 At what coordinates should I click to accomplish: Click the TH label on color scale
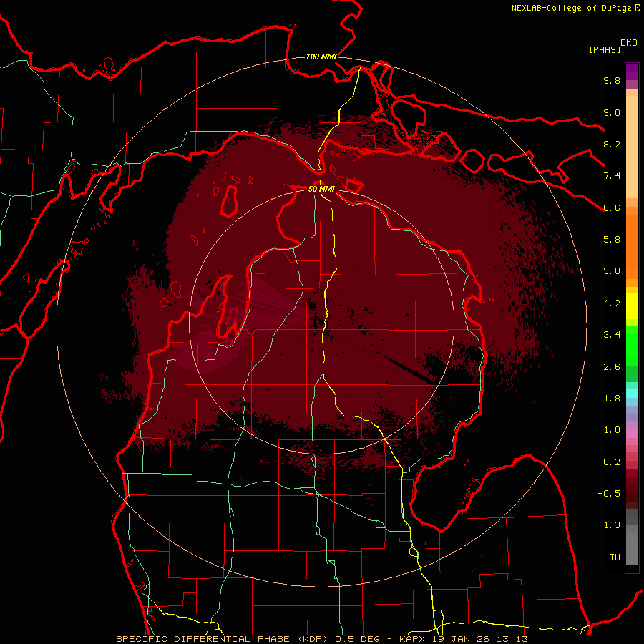(615, 557)
